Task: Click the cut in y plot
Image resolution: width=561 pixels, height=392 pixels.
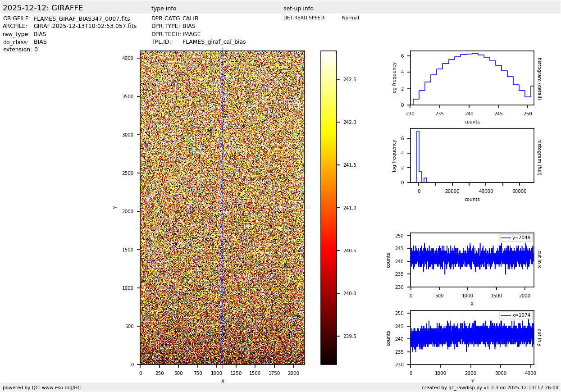Action: 472,337
